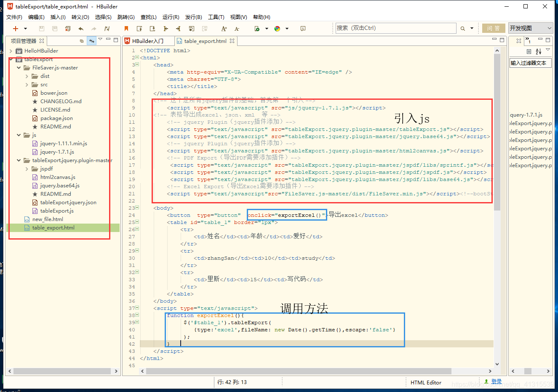
Task: Click Collapse All in the project manager
Action: pos(82,41)
